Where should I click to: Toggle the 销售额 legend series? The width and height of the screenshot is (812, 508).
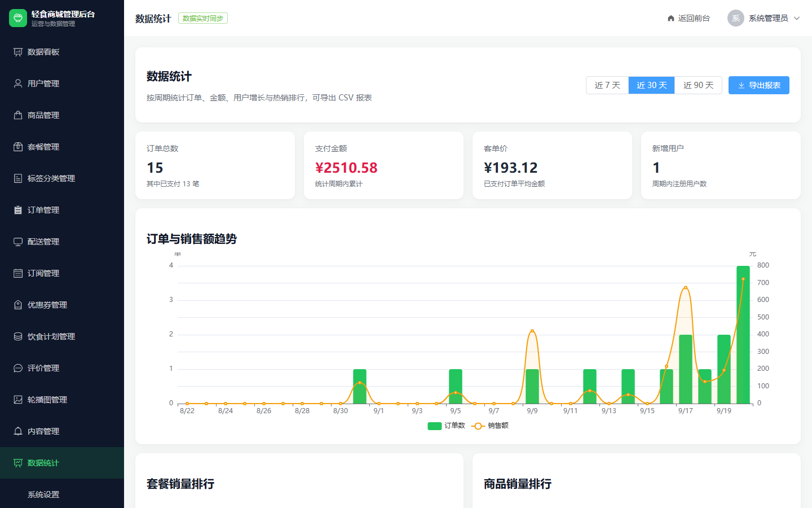coord(490,426)
